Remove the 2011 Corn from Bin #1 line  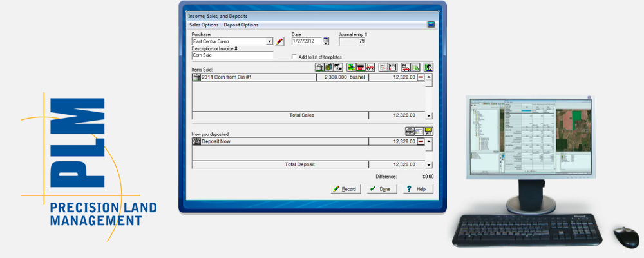click(x=421, y=77)
